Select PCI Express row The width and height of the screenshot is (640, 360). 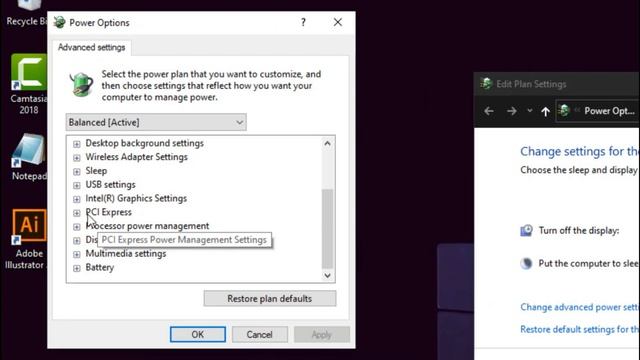pyautogui.click(x=109, y=212)
